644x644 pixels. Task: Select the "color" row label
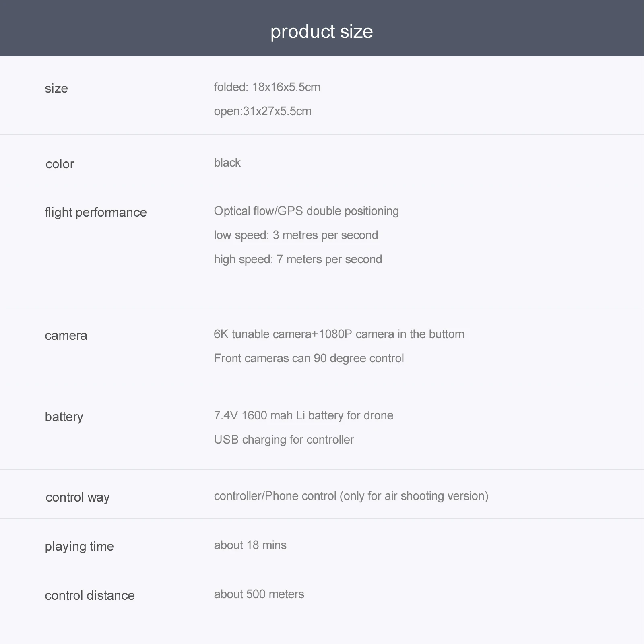[60, 164]
